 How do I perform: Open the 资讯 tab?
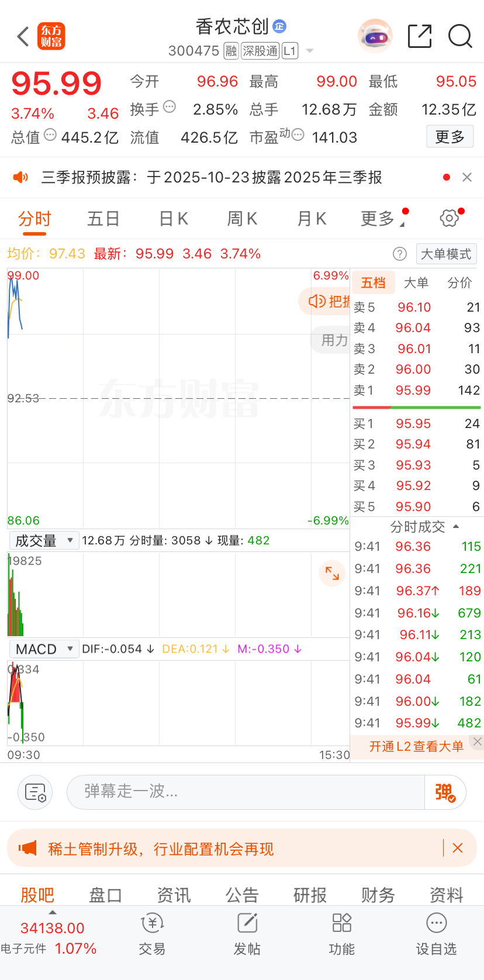[x=174, y=895]
